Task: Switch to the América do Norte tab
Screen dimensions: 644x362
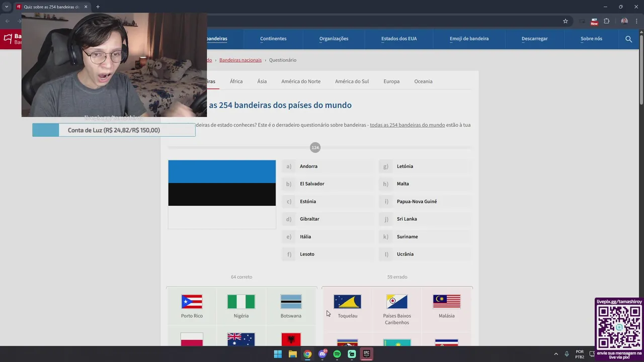Action: point(301,81)
